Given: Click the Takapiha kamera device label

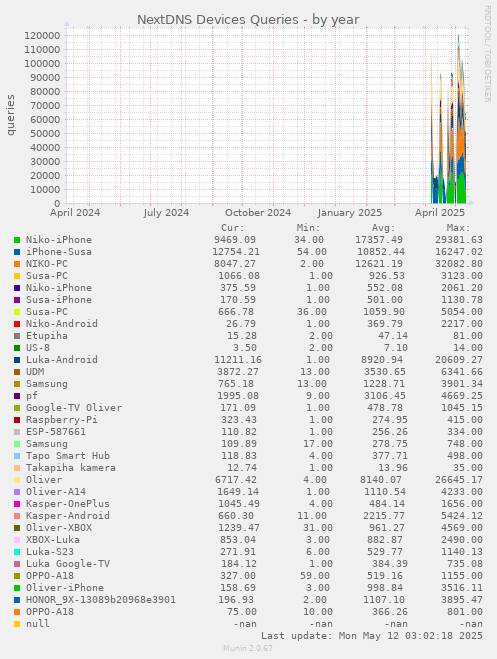Looking at the screenshot, I should click(x=71, y=468).
